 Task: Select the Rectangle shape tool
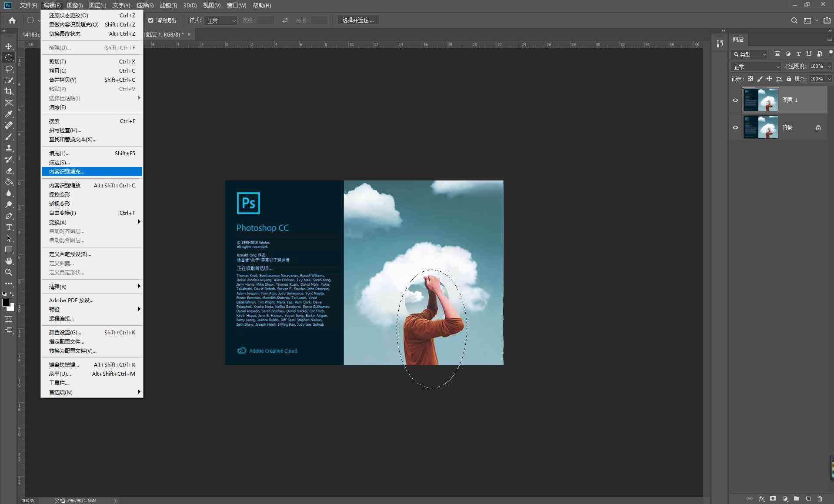coord(9,250)
